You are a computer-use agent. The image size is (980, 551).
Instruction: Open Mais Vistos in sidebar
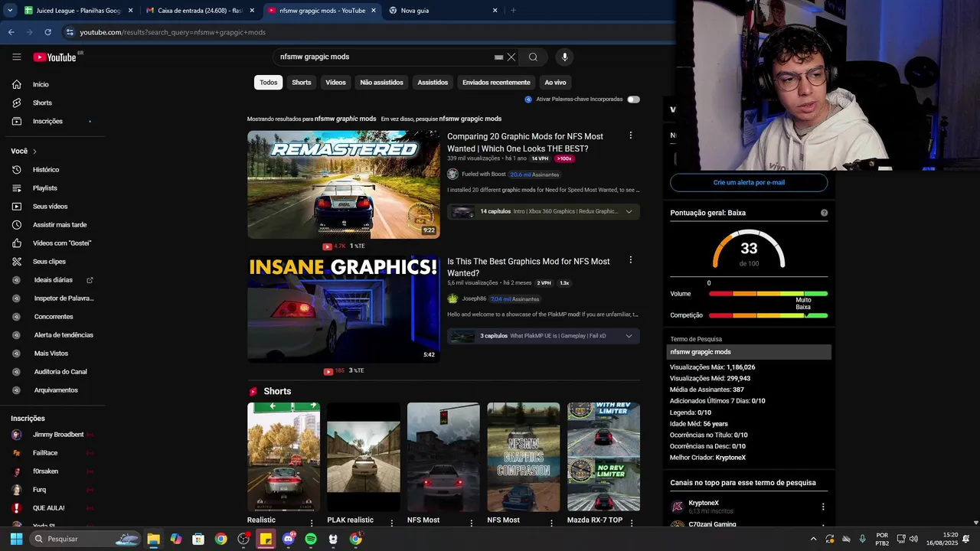tap(51, 354)
